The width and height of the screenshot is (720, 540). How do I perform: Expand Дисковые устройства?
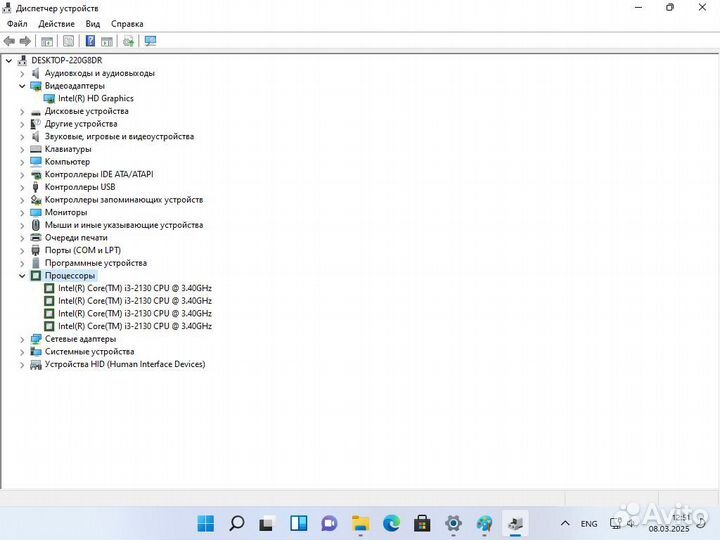click(x=22, y=112)
